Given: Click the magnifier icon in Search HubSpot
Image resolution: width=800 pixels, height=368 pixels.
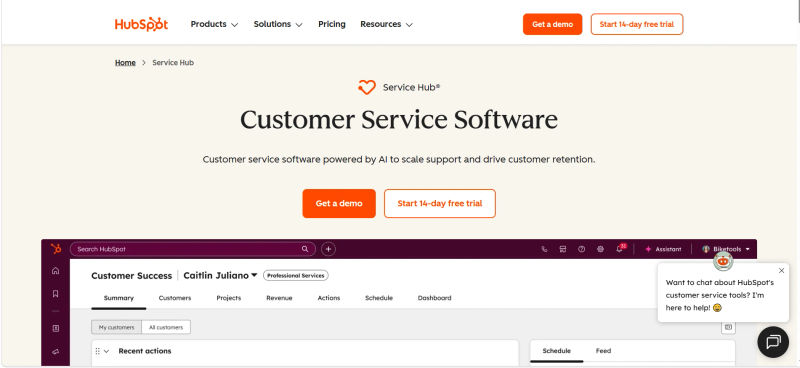Looking at the screenshot, I should pos(305,249).
